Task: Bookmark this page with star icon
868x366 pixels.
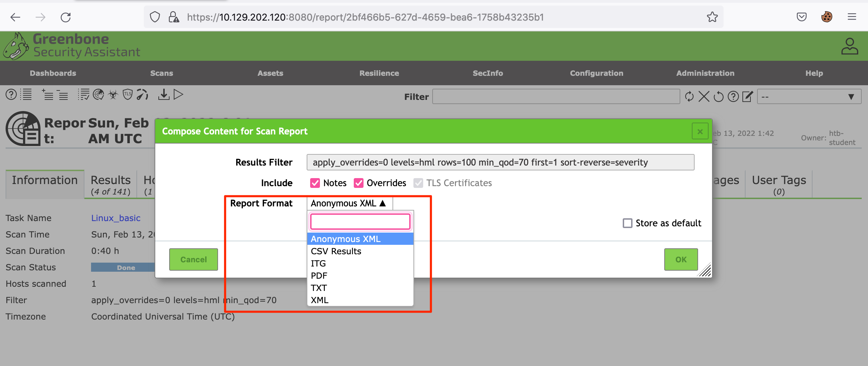Action: pyautogui.click(x=712, y=17)
